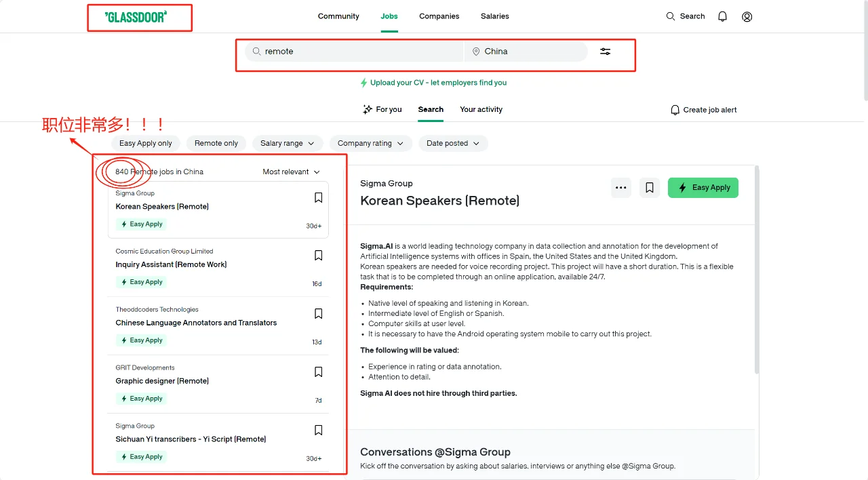The height and width of the screenshot is (480, 868).
Task: Expand the Salary range dropdown
Action: [288, 143]
